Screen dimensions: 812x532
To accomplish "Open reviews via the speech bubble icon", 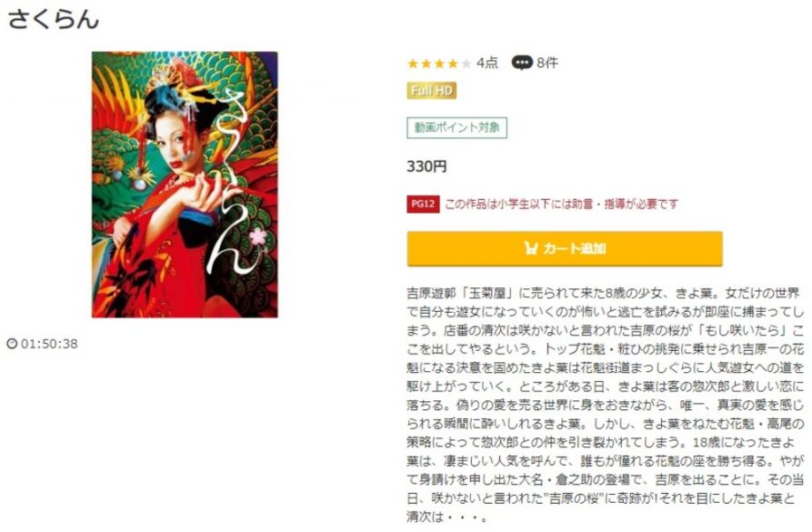I will point(522,63).
